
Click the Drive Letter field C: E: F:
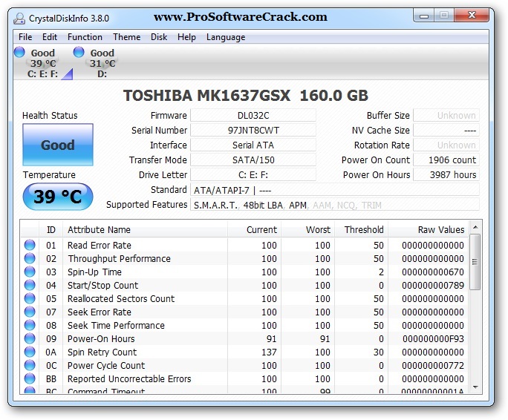253,175
